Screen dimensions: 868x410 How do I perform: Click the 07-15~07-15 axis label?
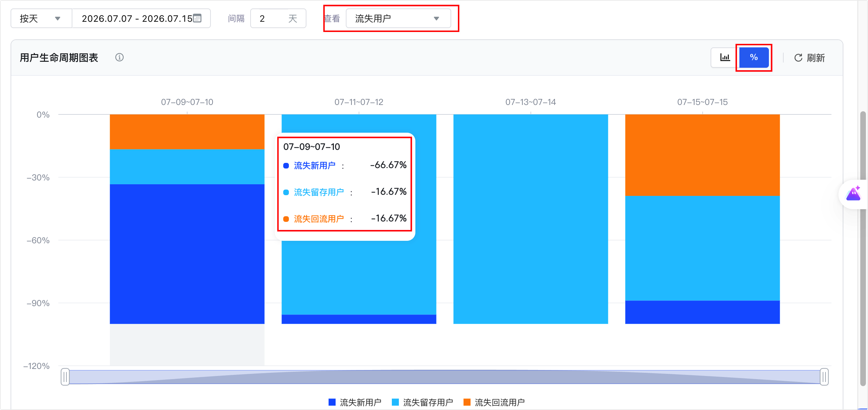tap(702, 102)
